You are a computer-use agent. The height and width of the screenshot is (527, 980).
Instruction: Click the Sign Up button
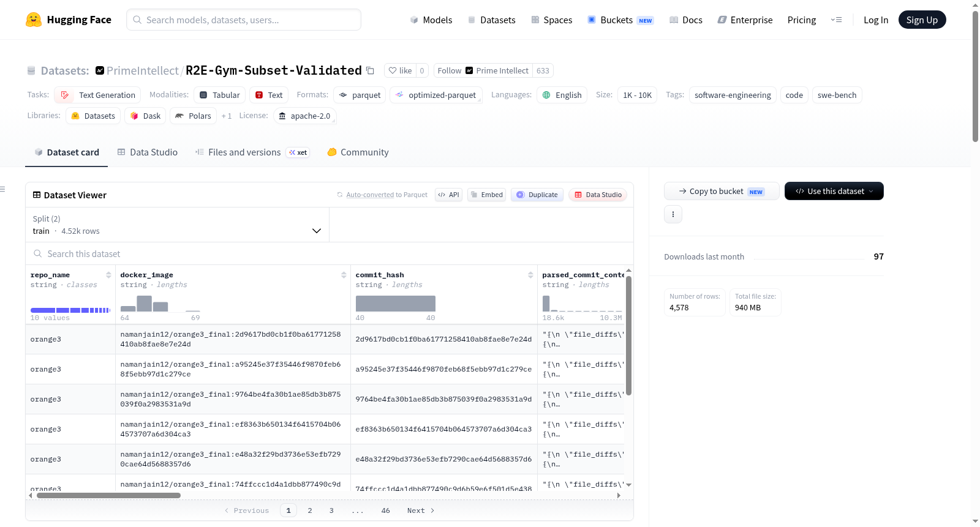tap(922, 20)
